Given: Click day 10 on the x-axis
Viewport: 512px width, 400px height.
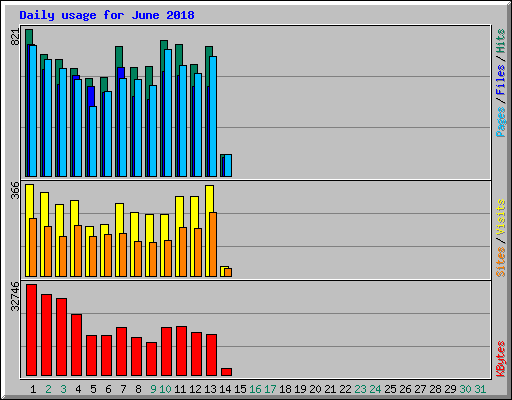Looking at the screenshot, I should click(x=165, y=389).
